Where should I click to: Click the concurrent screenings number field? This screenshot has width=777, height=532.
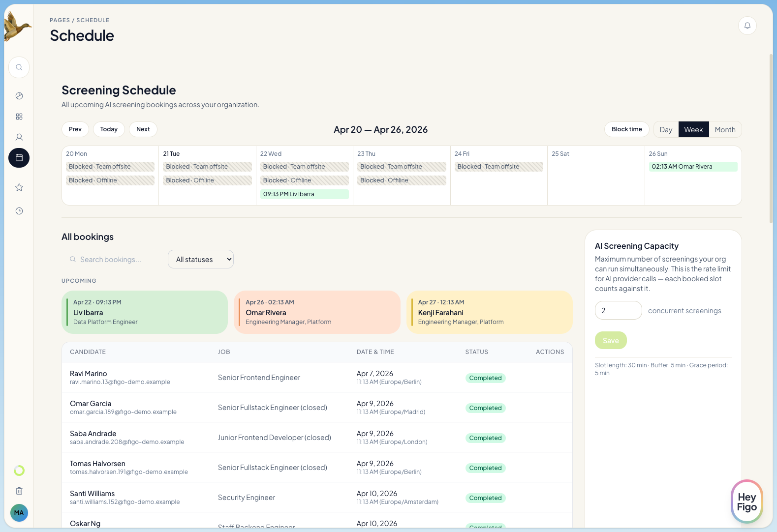[x=618, y=311]
